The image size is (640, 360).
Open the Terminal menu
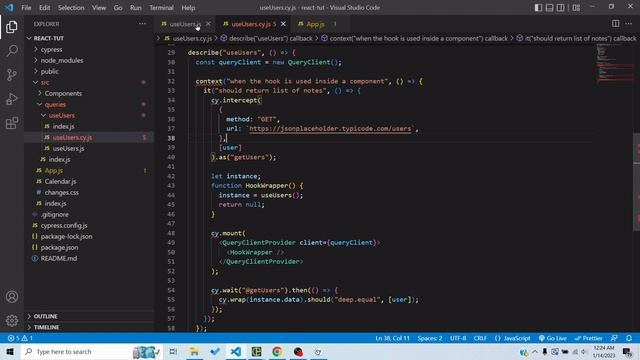point(161,8)
